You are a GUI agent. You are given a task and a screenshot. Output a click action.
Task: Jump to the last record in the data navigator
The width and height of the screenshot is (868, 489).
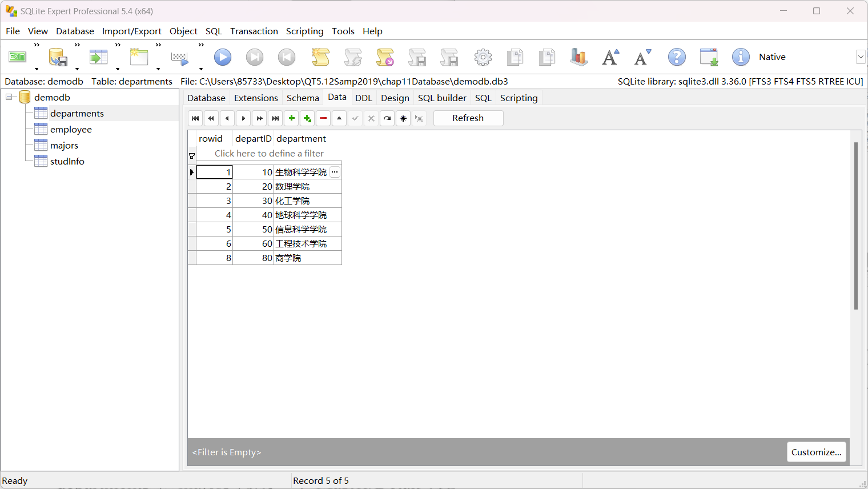click(x=275, y=118)
